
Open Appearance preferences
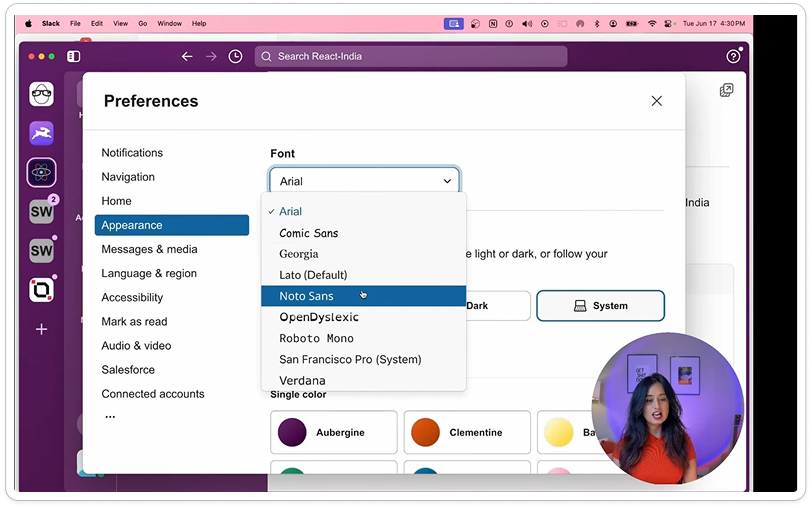coord(171,225)
